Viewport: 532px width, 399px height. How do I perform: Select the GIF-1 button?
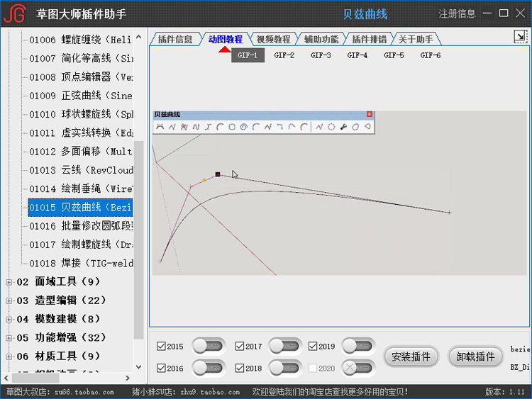click(248, 55)
